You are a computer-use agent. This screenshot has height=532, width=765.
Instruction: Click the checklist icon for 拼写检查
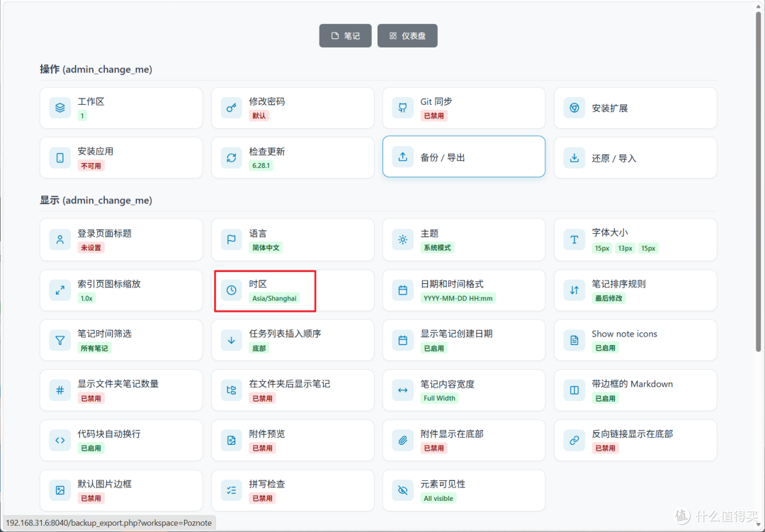[x=231, y=490]
